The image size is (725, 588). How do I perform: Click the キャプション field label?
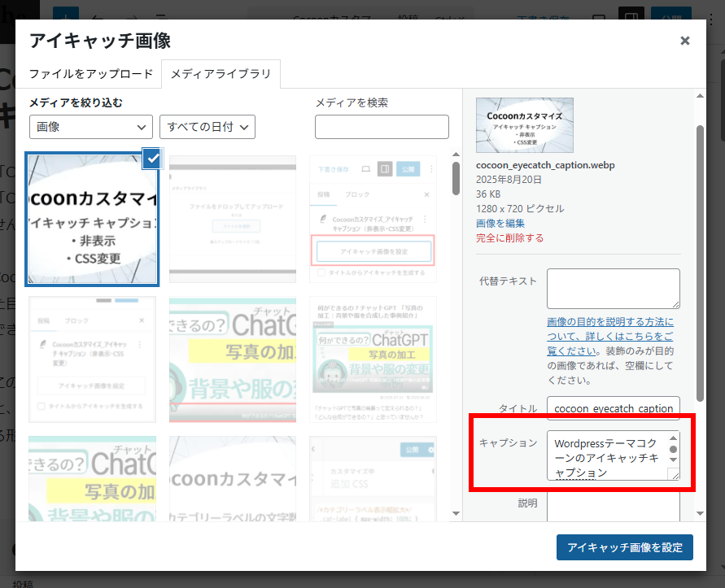click(x=508, y=443)
